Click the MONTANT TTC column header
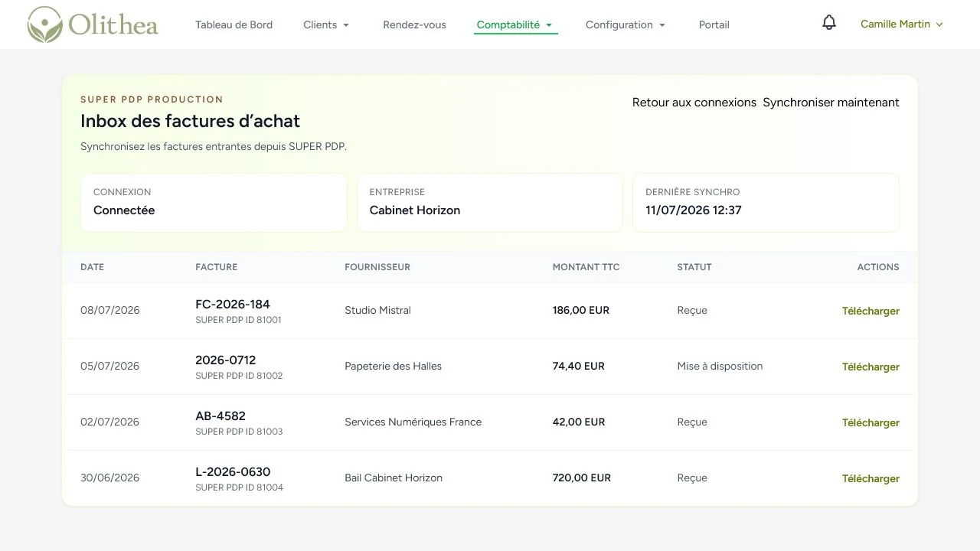Screen dimensions: 980x551 [586, 267]
